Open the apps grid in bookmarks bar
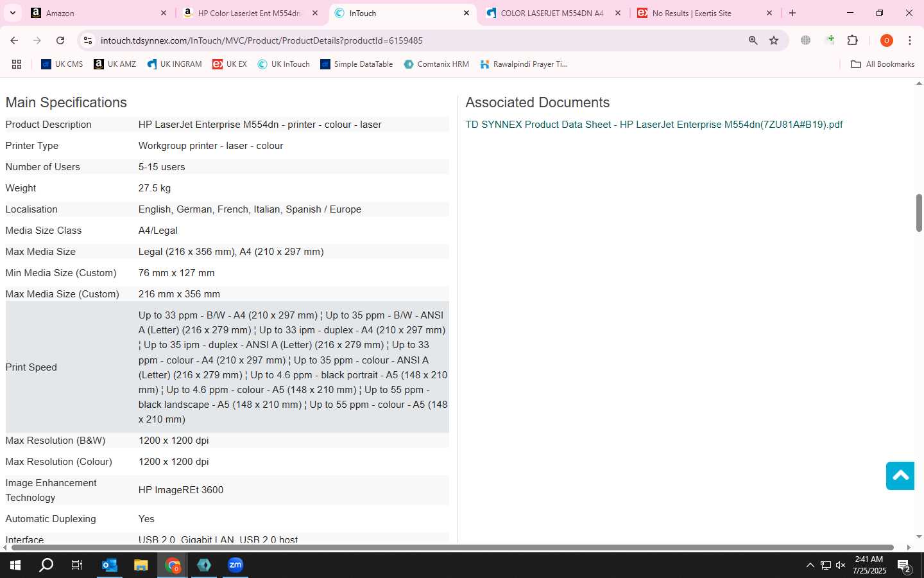 [17, 64]
